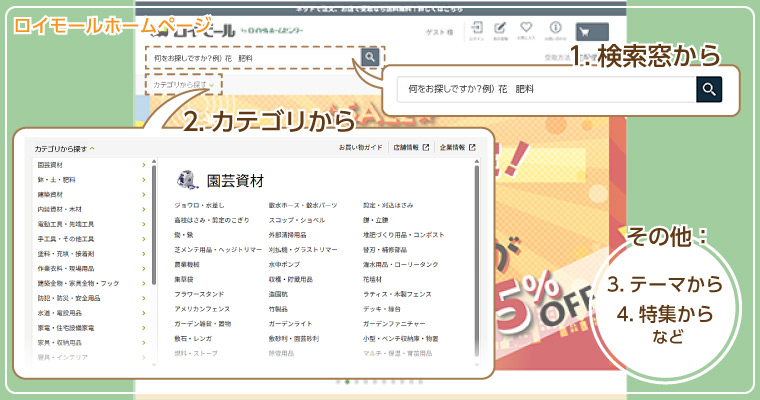Expand the 内装資材・木材 row chevron
760x400 pixels.
(143, 209)
